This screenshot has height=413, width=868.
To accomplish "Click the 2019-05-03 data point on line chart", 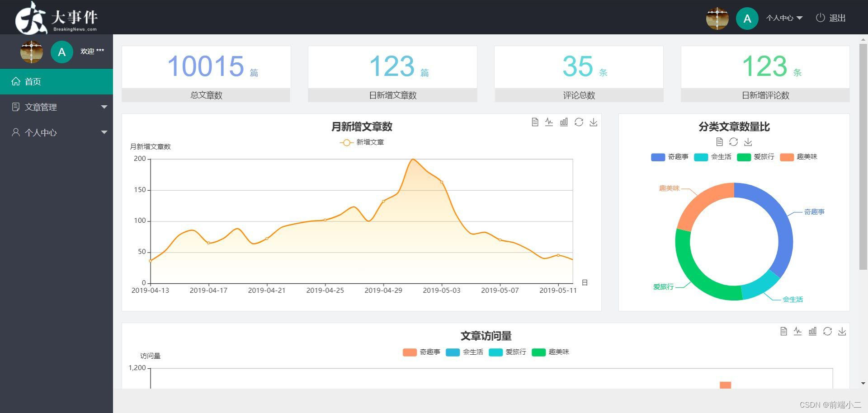I will (442, 182).
